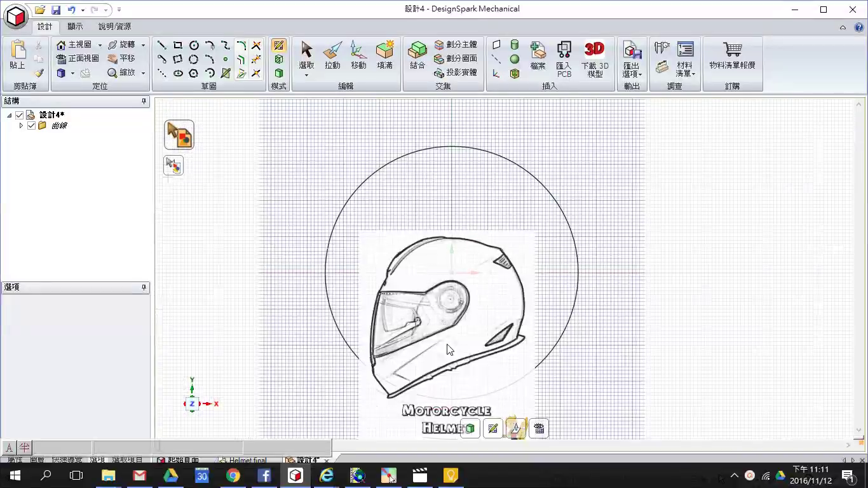Activate the 移動 (Move) tool

[358, 55]
